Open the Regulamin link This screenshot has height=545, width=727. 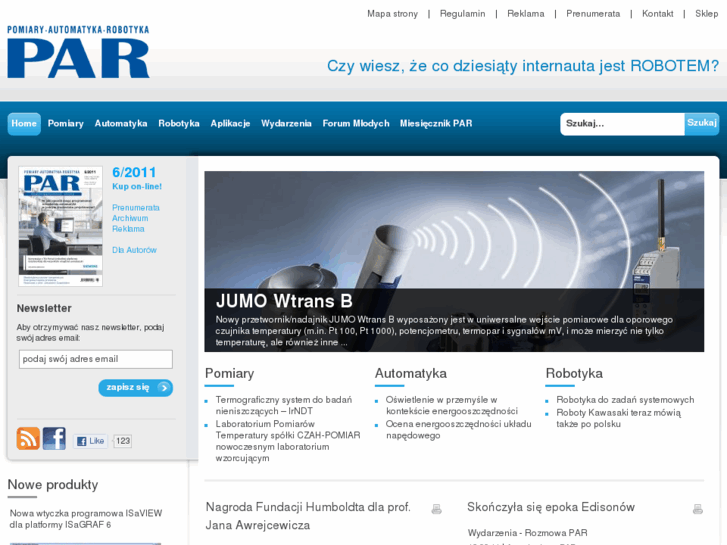(x=463, y=14)
